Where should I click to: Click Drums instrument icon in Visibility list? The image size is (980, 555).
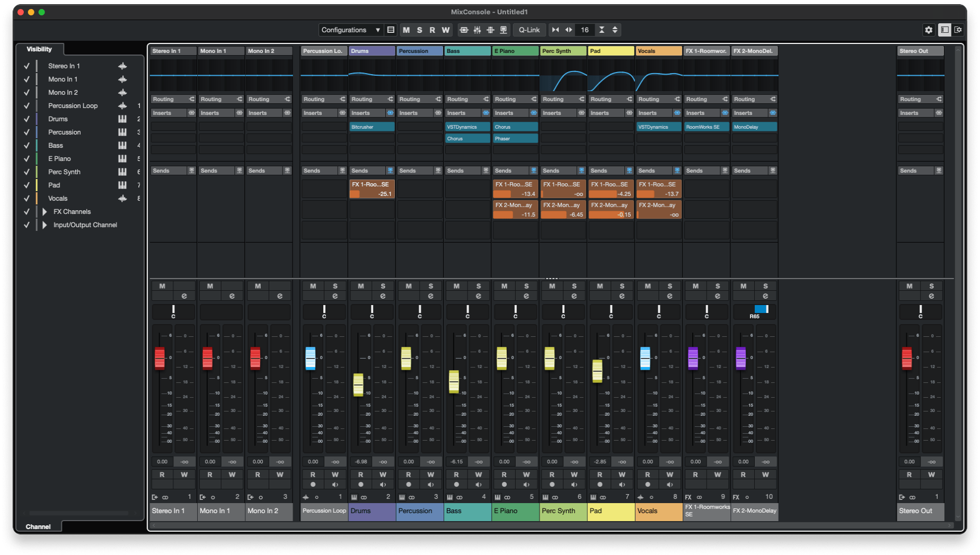[x=122, y=119]
